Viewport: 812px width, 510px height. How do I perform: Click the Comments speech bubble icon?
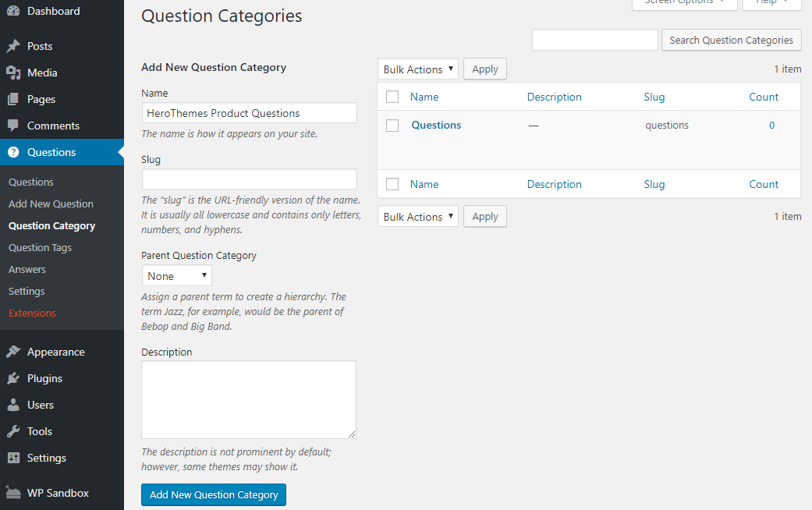pyautogui.click(x=13, y=126)
